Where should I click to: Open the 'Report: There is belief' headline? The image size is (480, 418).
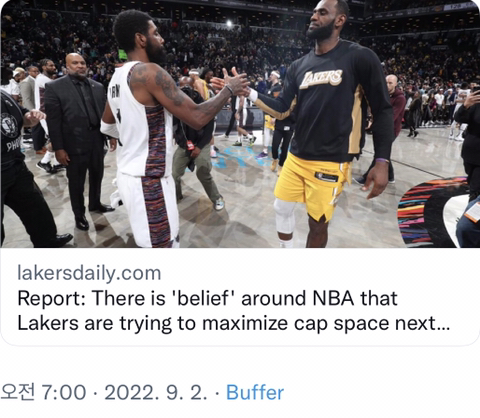(x=207, y=298)
